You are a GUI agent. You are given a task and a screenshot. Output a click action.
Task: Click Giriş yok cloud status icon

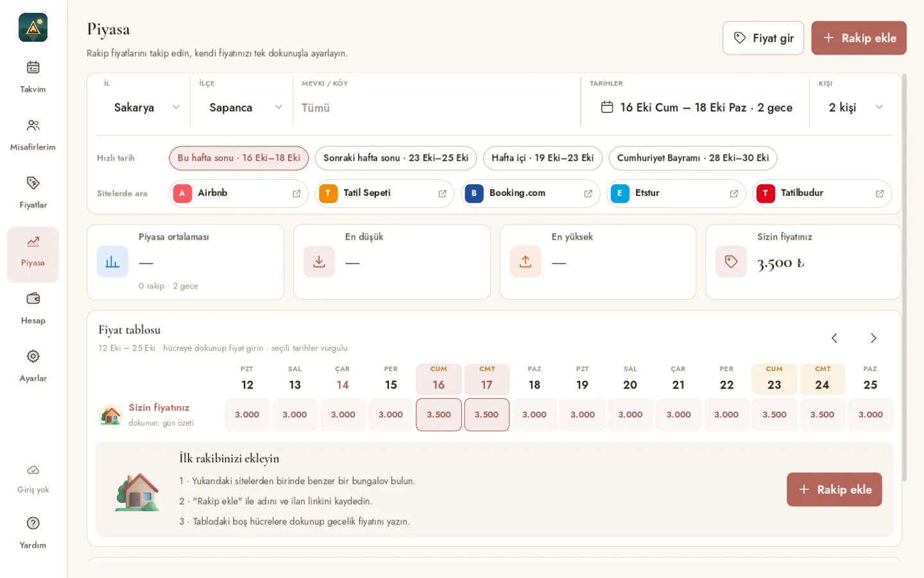(x=33, y=470)
